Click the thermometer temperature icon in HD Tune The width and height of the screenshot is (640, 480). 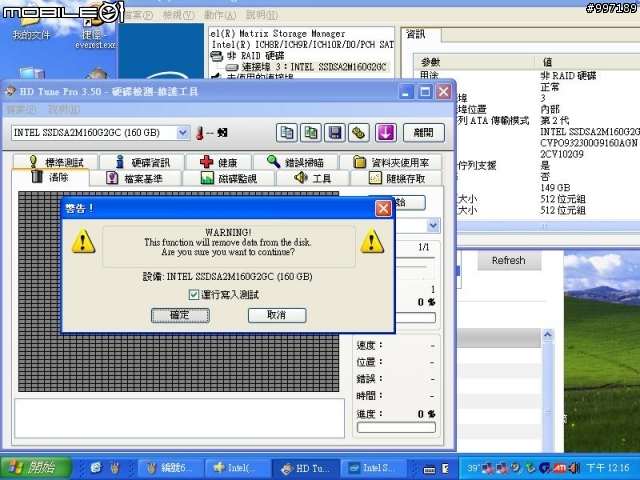(199, 133)
